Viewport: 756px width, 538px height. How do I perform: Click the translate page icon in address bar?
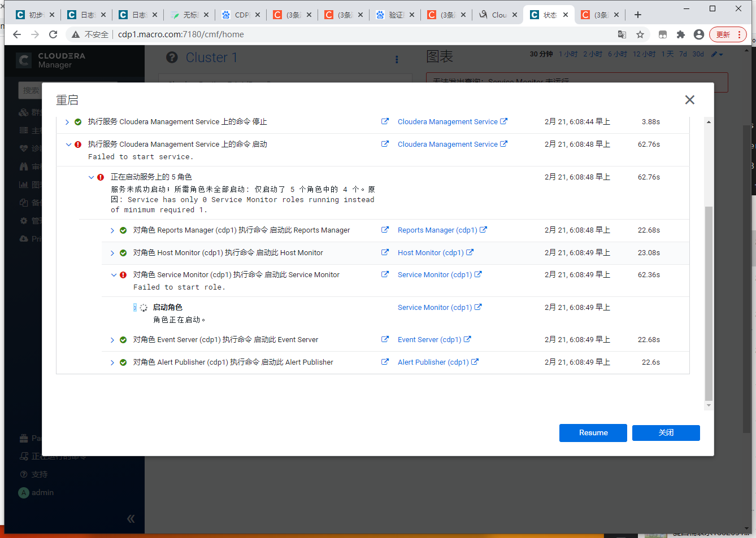point(622,34)
